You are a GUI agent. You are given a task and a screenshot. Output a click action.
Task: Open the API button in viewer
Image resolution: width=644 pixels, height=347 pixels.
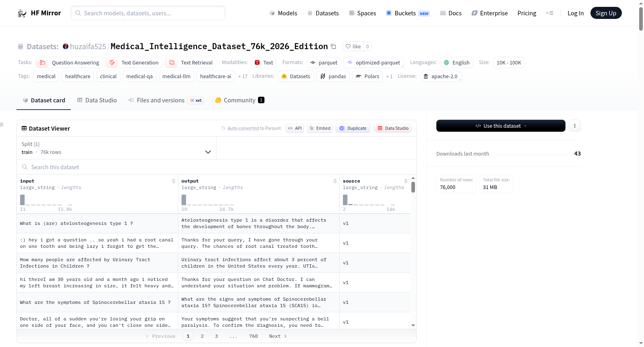[295, 128]
